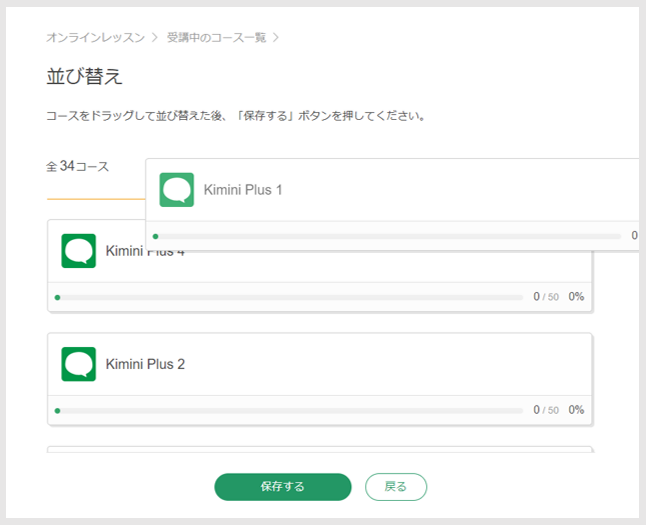
Task: Click the 全34コース count label
Action: pyautogui.click(x=77, y=166)
